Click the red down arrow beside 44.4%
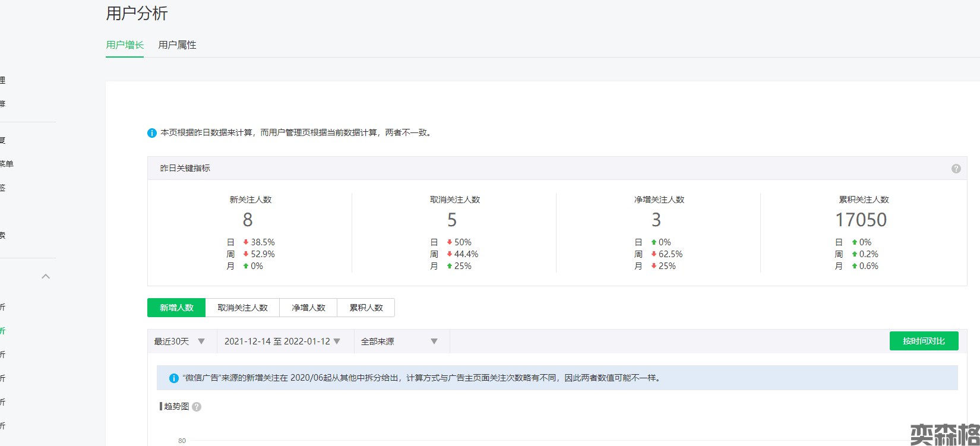Screen dimensions: 980x446 pos(450,254)
